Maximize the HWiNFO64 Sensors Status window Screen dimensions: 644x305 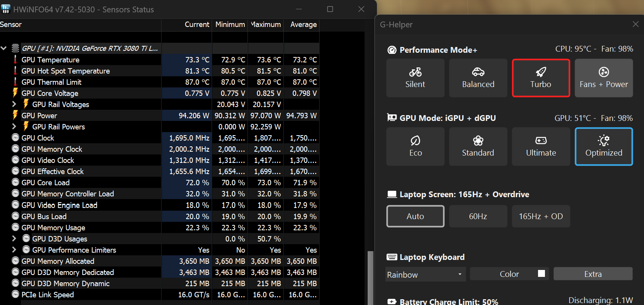coord(330,9)
